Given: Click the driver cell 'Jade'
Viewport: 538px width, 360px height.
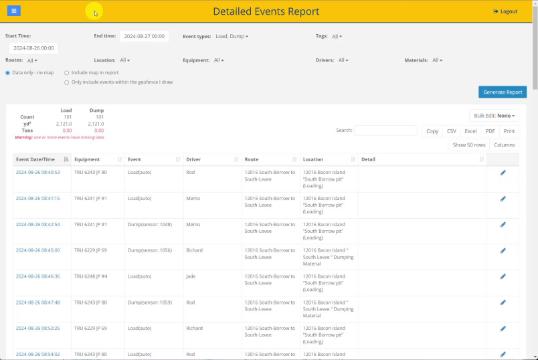Looking at the screenshot, I should [x=190, y=276].
